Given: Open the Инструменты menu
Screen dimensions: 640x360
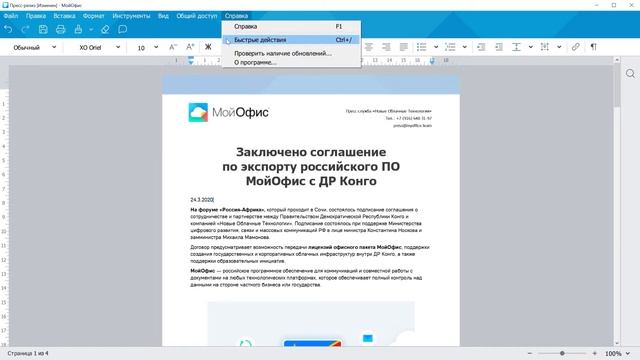Looking at the screenshot, I should [x=131, y=16].
